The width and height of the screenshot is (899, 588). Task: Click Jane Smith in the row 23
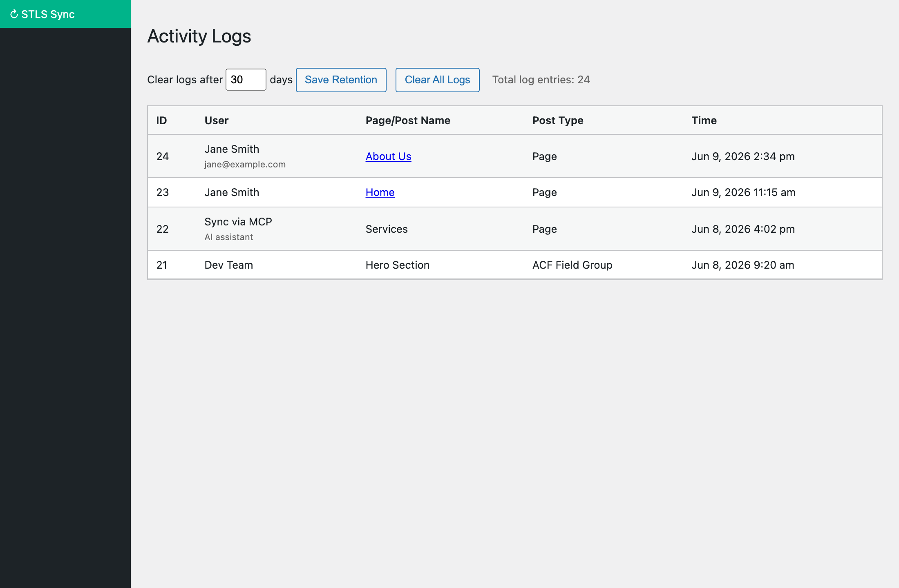click(232, 192)
